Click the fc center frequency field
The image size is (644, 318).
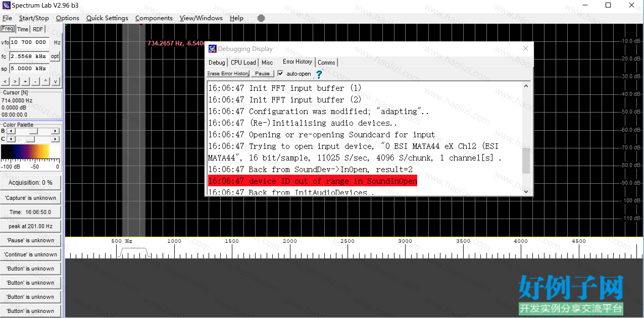coord(30,56)
